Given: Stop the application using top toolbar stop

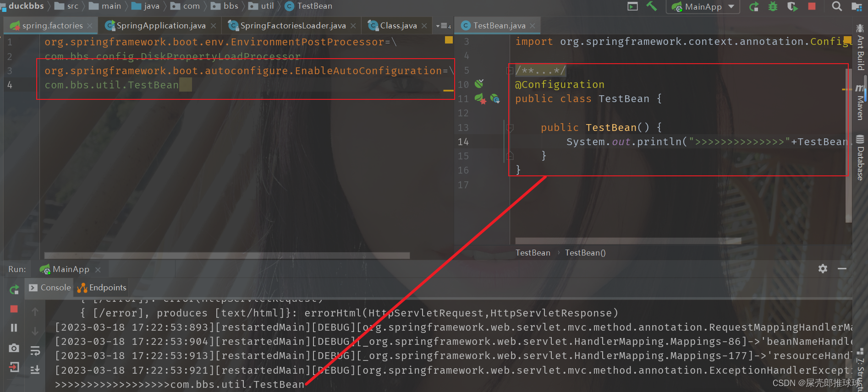Looking at the screenshot, I should [812, 6].
